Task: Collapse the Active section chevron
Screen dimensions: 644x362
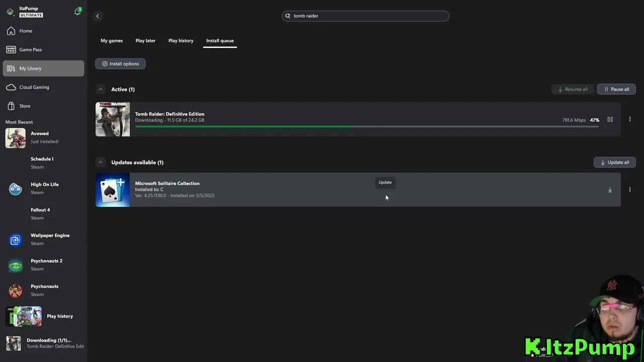Action: [101, 89]
